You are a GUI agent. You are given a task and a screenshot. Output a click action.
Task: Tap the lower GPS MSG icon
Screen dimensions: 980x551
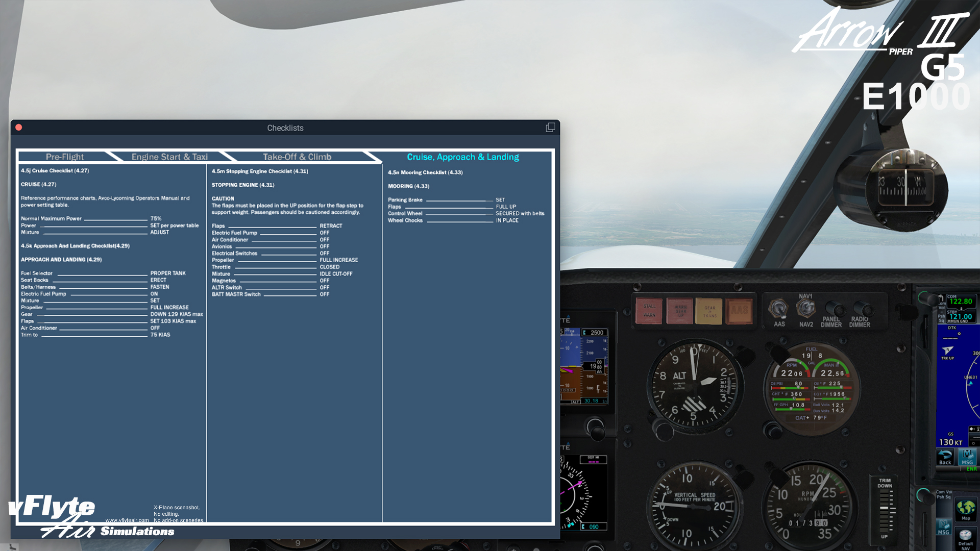point(943,528)
